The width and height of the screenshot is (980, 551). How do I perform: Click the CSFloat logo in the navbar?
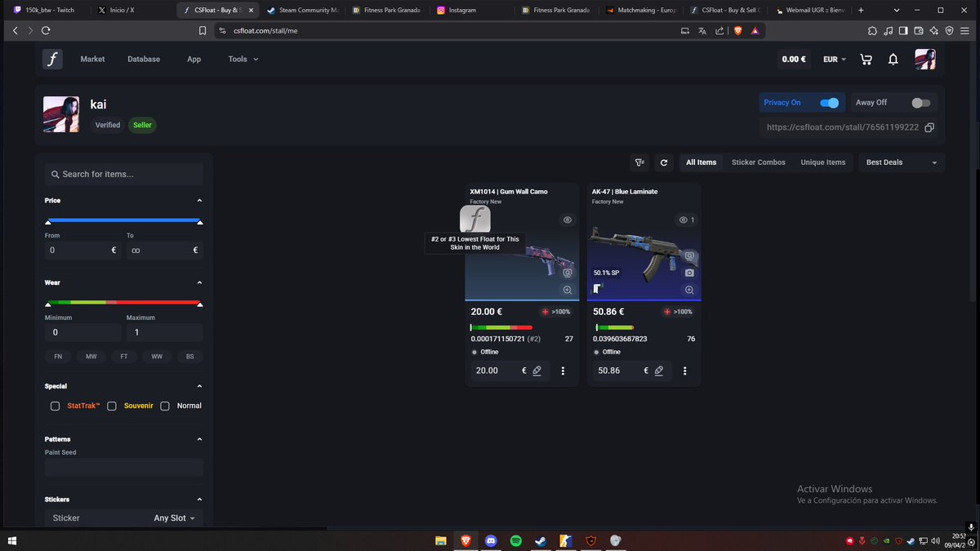coord(53,60)
